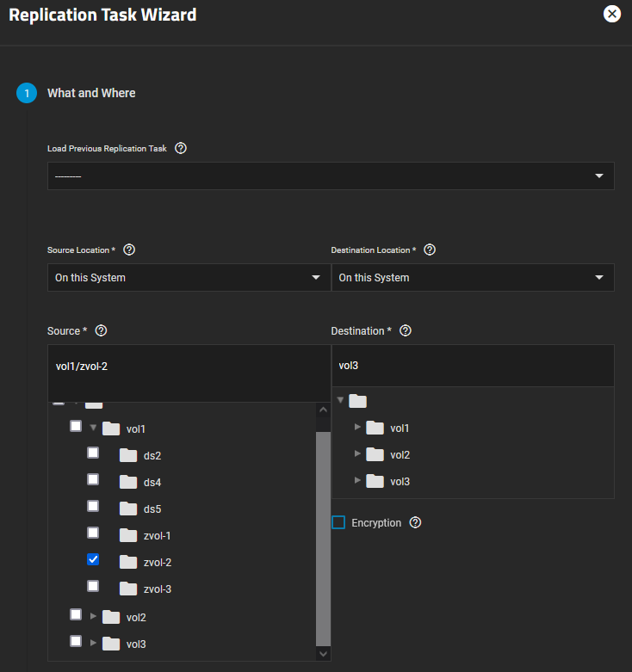Image resolution: width=632 pixels, height=672 pixels.
Task: Check the ds2 dataset checkbox
Action: 93,453
